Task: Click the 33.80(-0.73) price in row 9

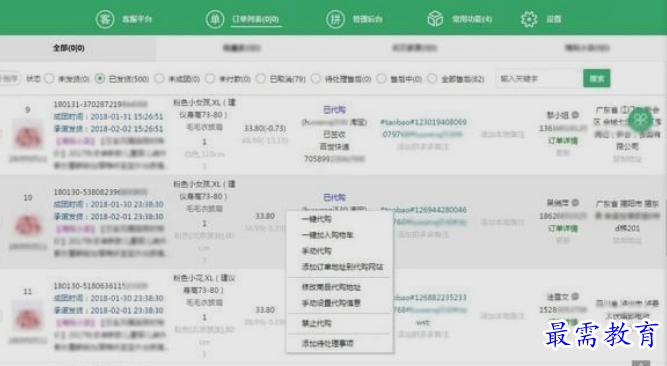Action: 265,128
